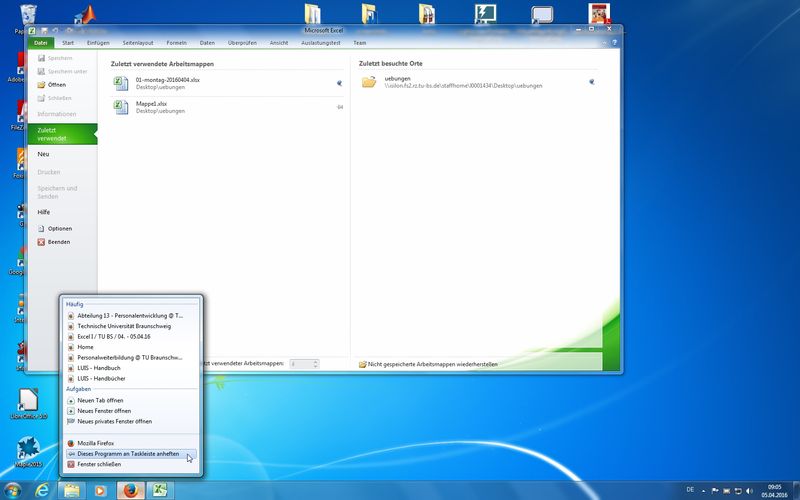Open Excel Optionen
The height and width of the screenshot is (500, 800).
coord(60,228)
